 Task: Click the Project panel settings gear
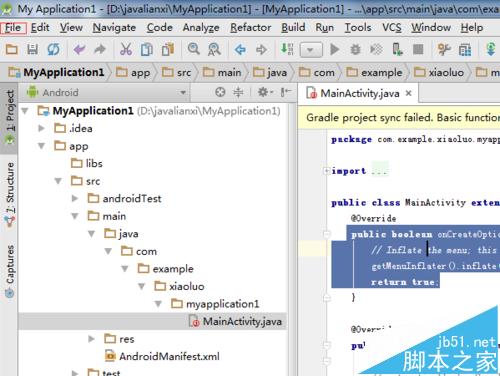point(264,92)
